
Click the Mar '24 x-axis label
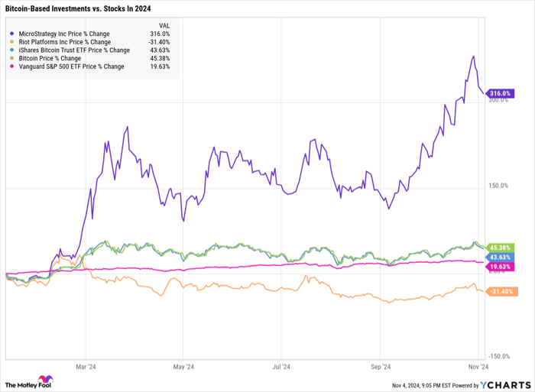tap(86, 366)
